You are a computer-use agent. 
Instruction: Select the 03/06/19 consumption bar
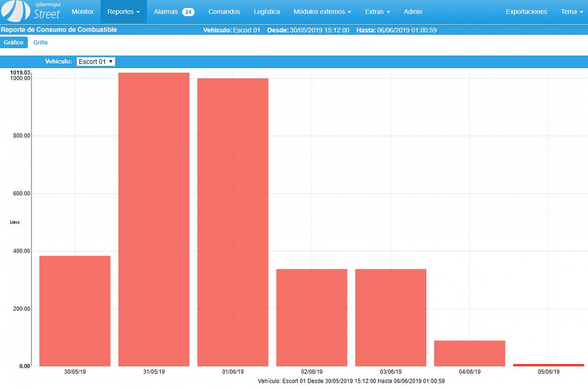point(391,317)
